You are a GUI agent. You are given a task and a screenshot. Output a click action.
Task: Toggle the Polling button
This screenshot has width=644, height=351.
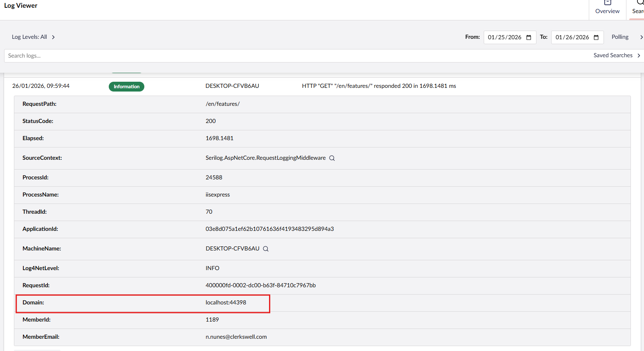pyautogui.click(x=620, y=37)
